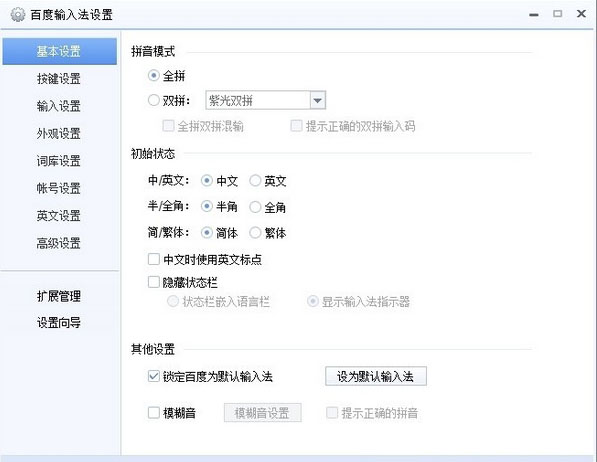Enable 中文时使用英文标点 checkbox
The image size is (597, 462).
(x=154, y=259)
